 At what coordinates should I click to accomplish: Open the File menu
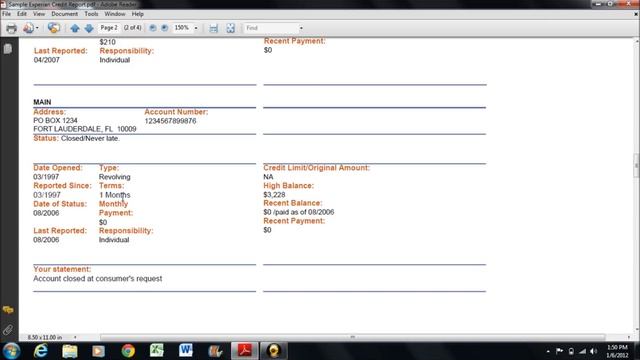point(7,14)
